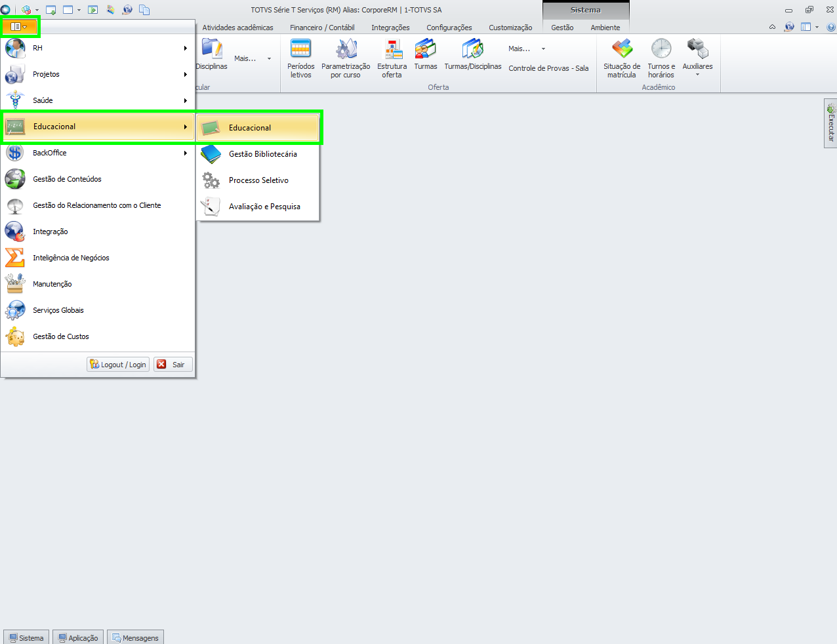Open the Turmas ribbon icon
The height and width of the screenshot is (644, 837).
[x=426, y=54]
